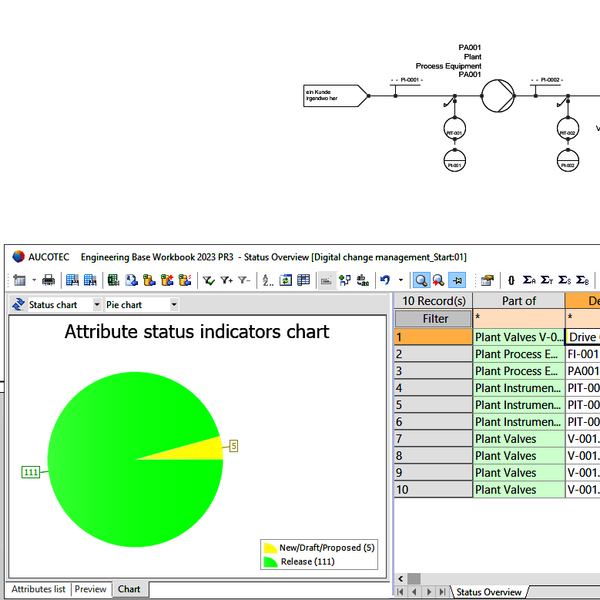Switch to the Preview tab

(91, 589)
